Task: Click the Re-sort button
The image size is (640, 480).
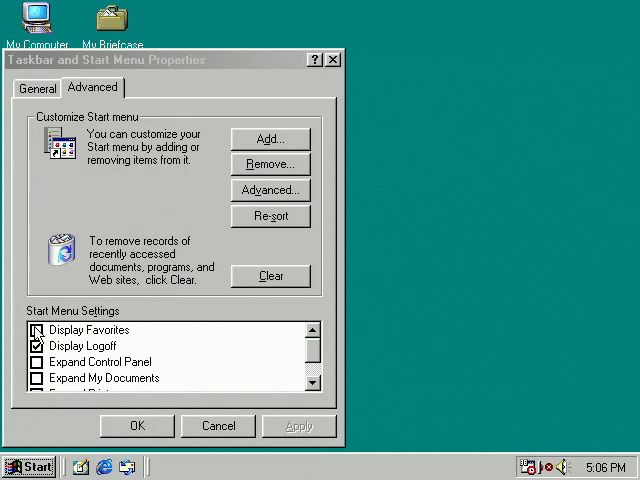Action: (x=271, y=216)
